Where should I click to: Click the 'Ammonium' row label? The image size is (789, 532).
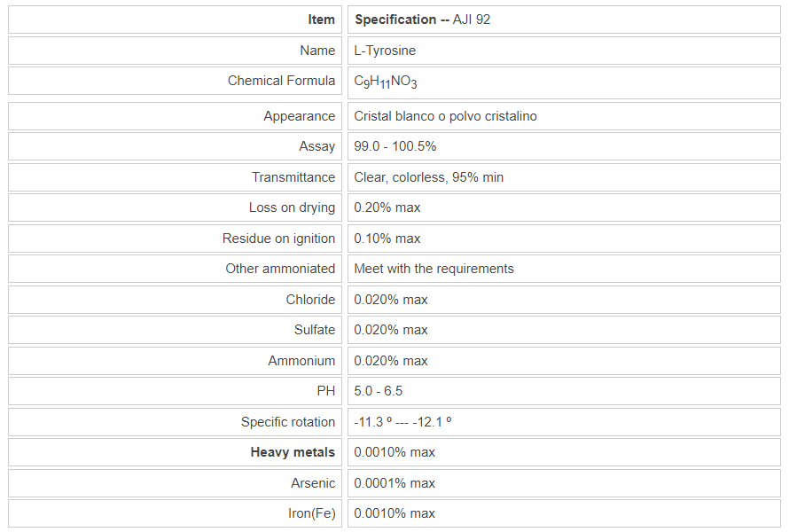pyautogui.click(x=301, y=361)
